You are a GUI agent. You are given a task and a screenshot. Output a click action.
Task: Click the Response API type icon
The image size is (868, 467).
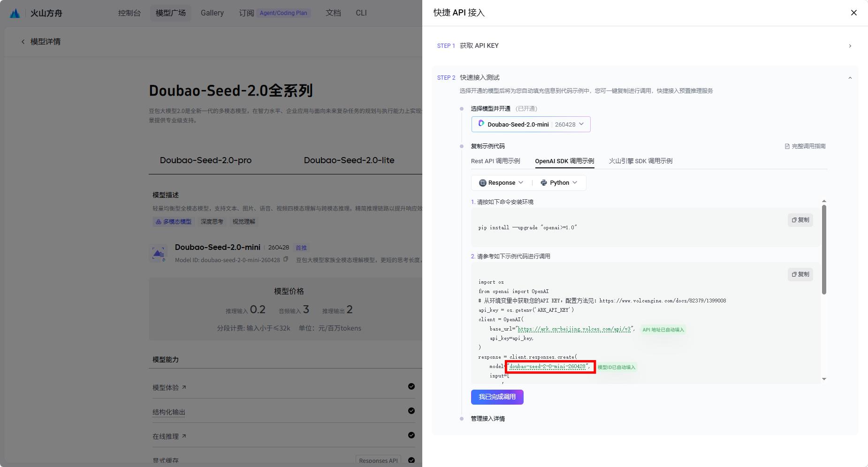pyautogui.click(x=482, y=183)
